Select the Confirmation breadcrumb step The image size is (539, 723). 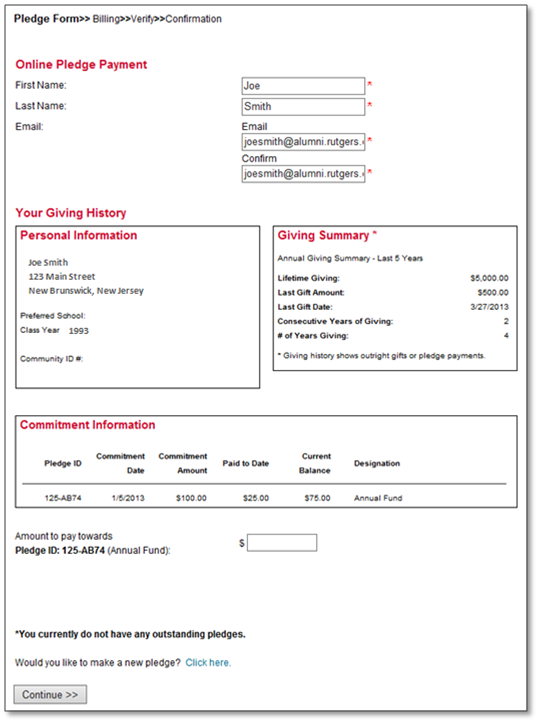point(193,19)
